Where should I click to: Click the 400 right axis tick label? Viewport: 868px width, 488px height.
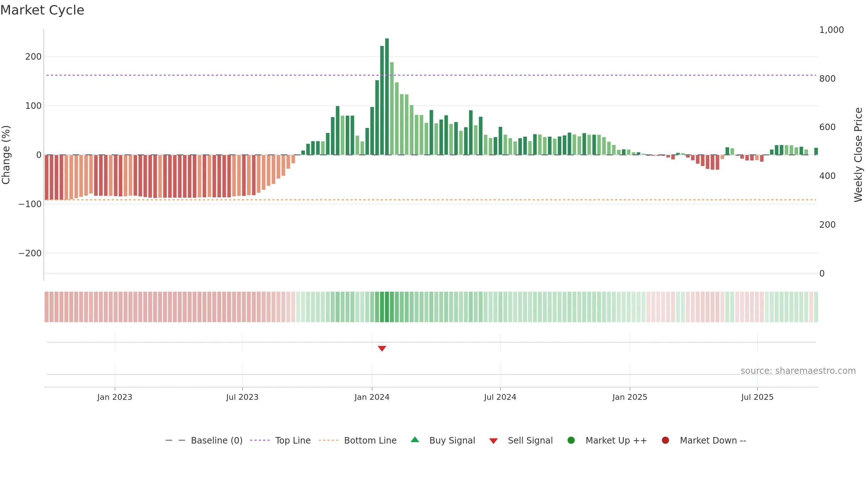click(827, 176)
